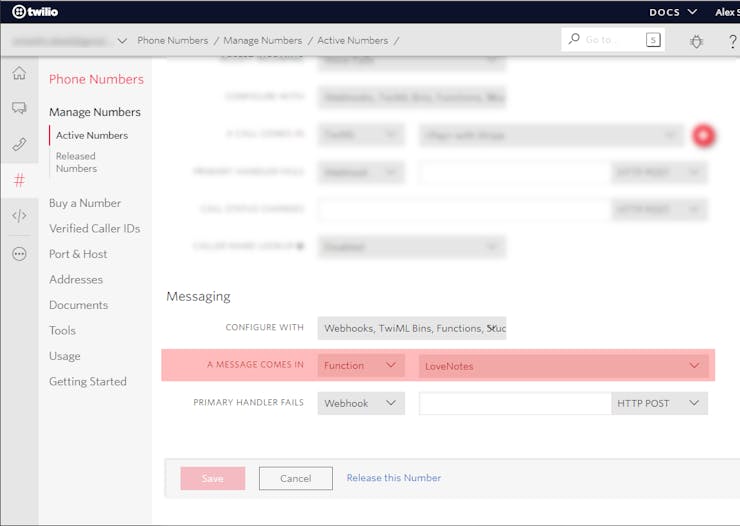The image size is (740, 526).
Task: Open Messaging Configure With dropdown
Action: 412,328
